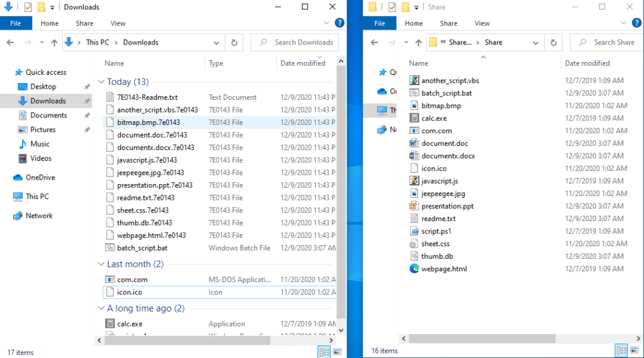Image resolution: width=644 pixels, height=358 pixels.
Task: Expand the ribbon in Downloads window
Action: point(326,23)
